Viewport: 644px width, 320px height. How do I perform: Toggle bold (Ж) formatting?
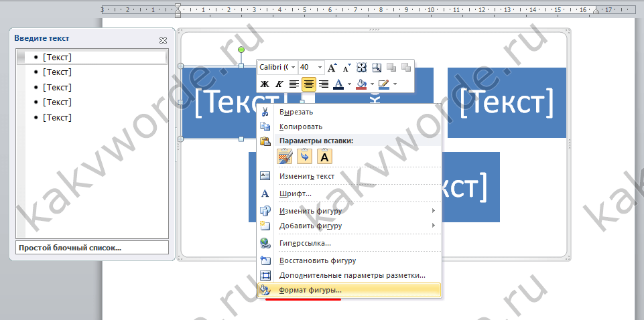coord(265,84)
